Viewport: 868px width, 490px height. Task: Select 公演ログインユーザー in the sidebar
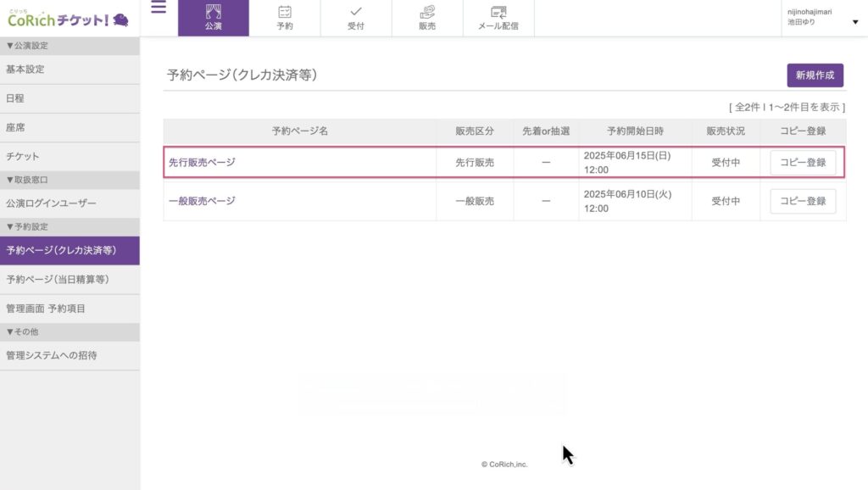(52, 203)
